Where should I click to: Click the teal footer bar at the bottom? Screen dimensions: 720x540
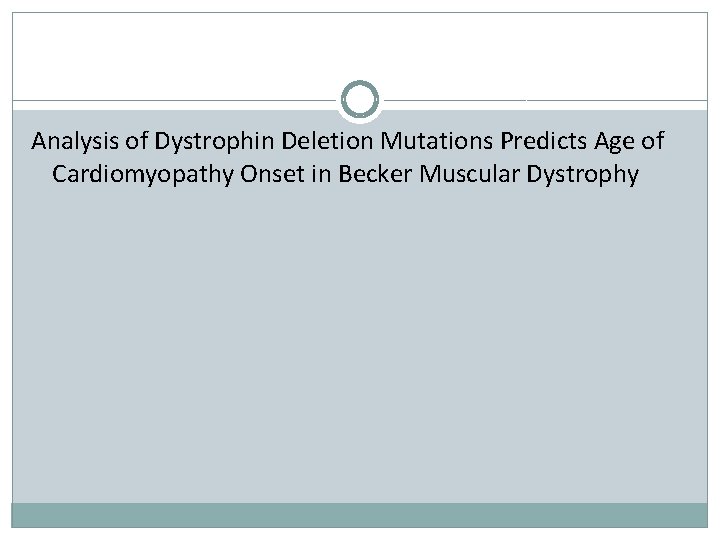[x=360, y=514]
